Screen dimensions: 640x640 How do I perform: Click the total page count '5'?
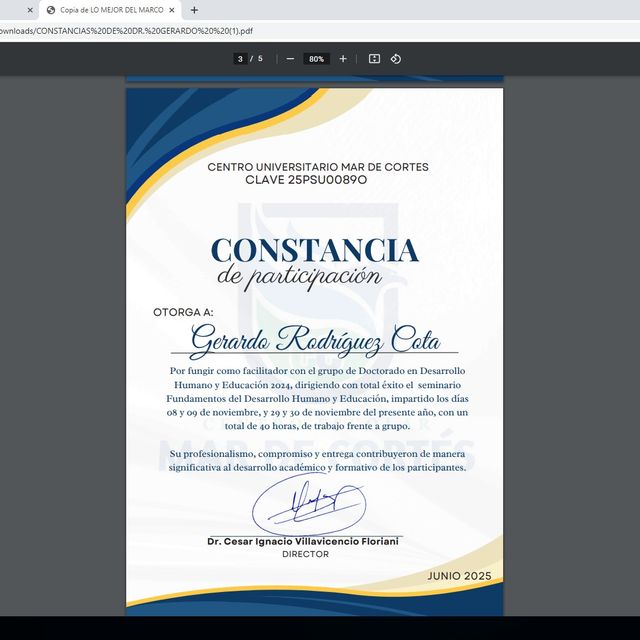pos(260,59)
